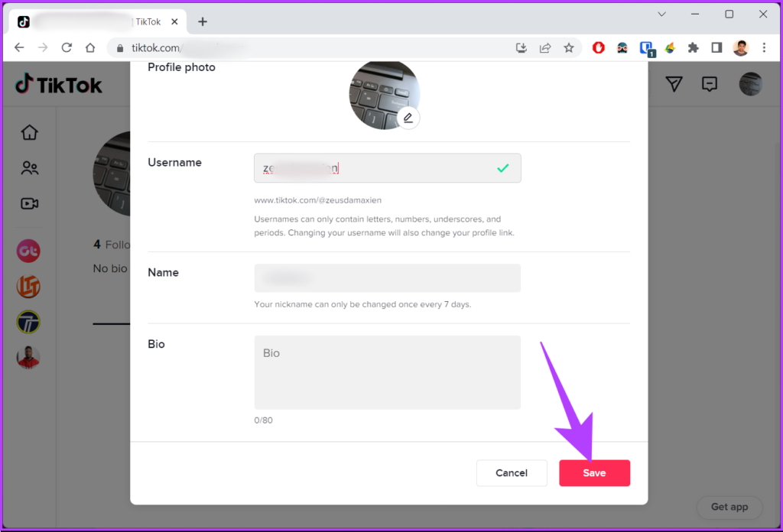Open the Following people icon in sidebar
The image size is (783, 532).
pos(30,168)
